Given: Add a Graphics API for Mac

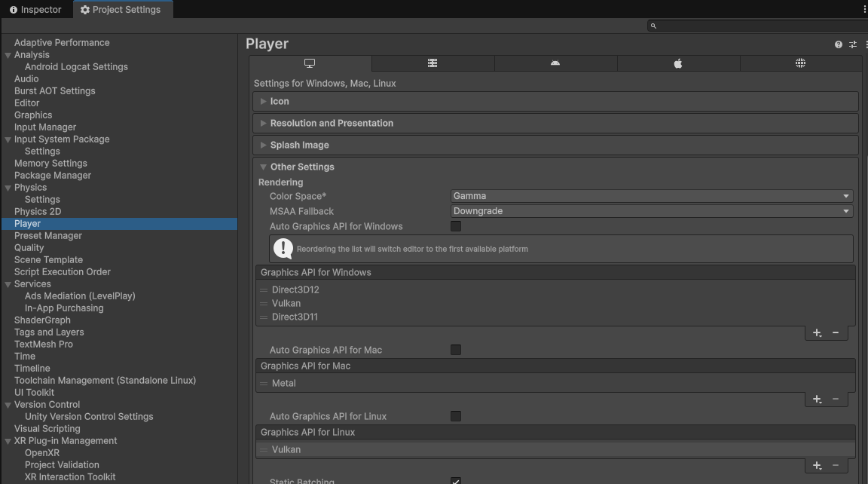Looking at the screenshot, I should (817, 400).
